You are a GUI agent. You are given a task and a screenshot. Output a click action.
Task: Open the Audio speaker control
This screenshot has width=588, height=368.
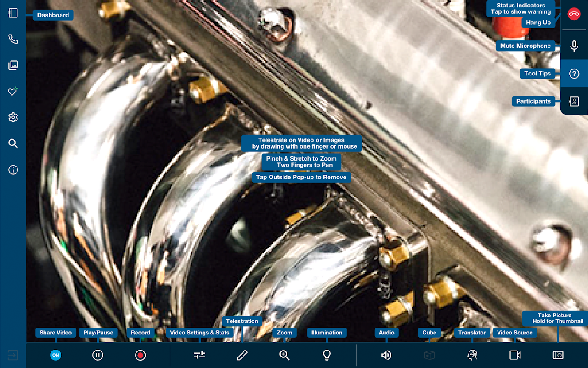[x=386, y=355]
